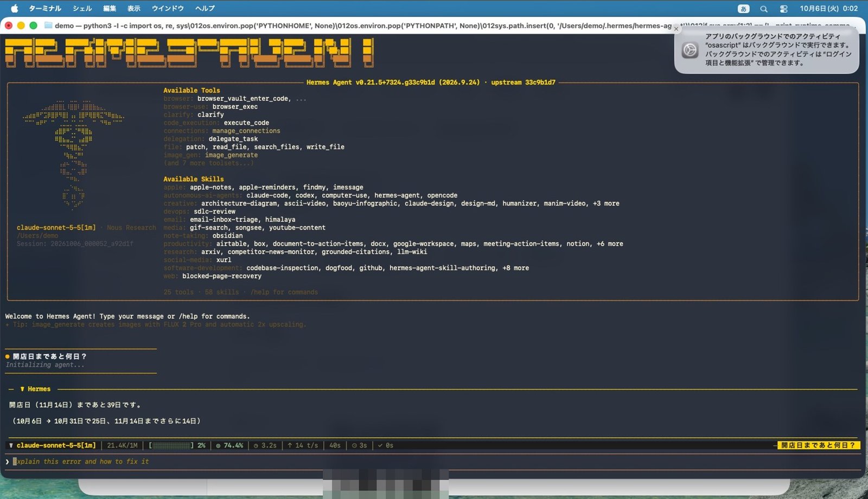Focus the command prompt input field
The width and height of the screenshot is (868, 499).
coord(434,462)
